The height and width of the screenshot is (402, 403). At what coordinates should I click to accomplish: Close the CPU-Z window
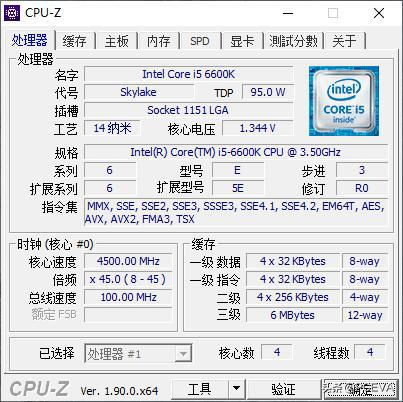379,13
